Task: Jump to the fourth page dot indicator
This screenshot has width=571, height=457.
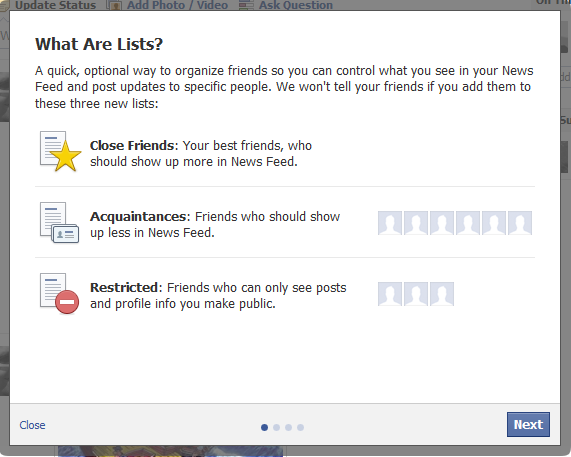Action: pos(300,427)
